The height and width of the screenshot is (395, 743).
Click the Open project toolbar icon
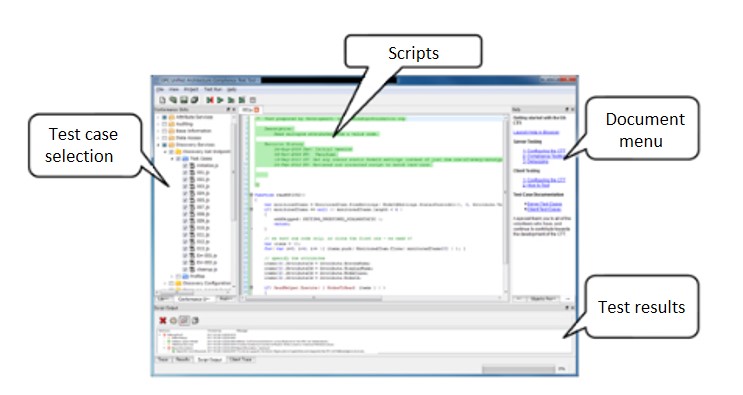173,100
